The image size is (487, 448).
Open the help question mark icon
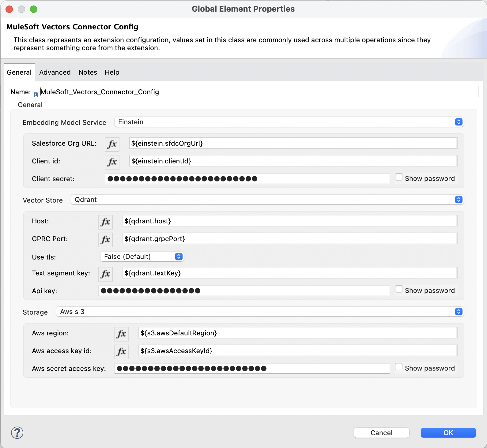(17, 433)
